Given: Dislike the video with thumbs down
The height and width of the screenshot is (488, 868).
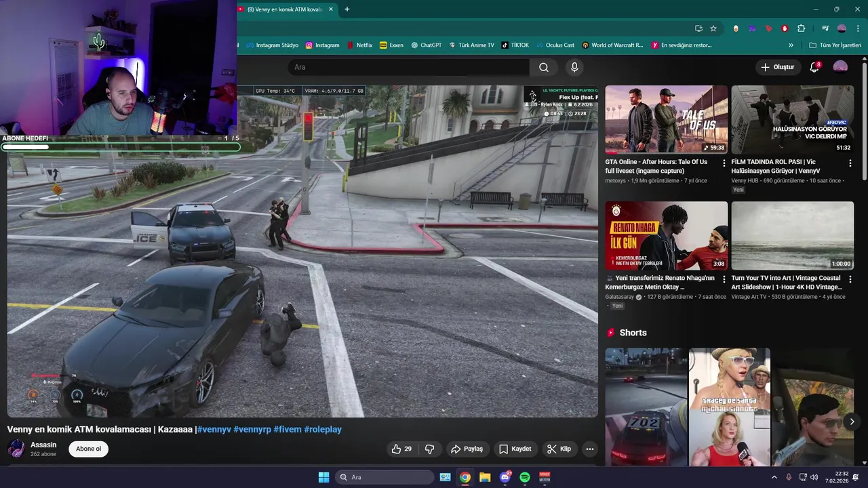Looking at the screenshot, I should [429, 449].
